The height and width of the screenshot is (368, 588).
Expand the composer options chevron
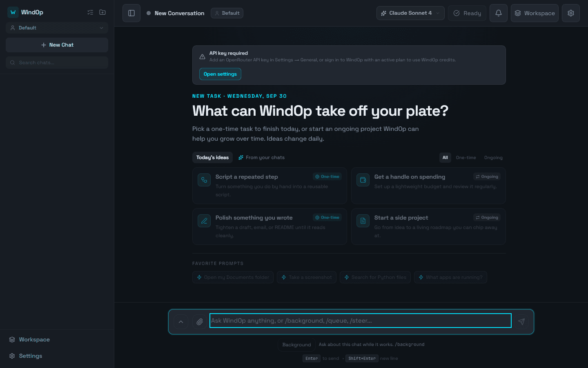(x=181, y=322)
